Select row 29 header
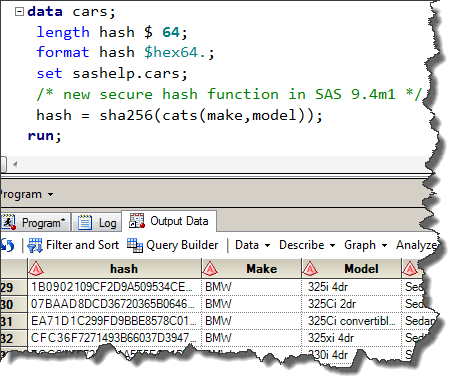This screenshot has height=389, width=462. [14, 287]
